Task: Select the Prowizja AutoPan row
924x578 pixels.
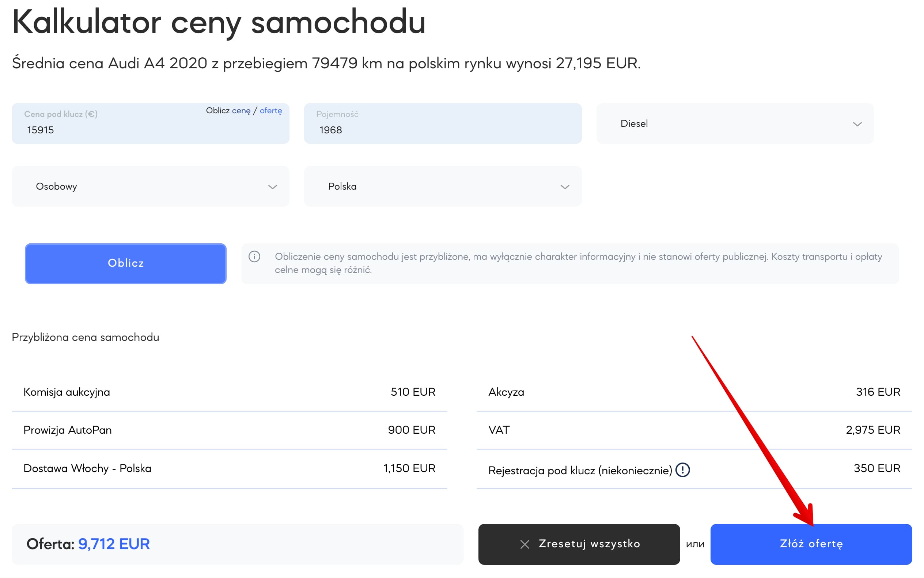Action: pyautogui.click(x=229, y=430)
